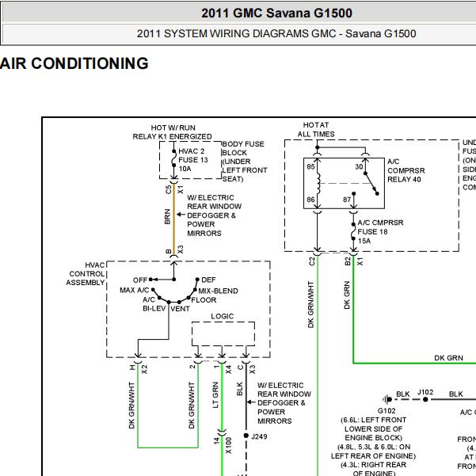Image resolution: width=476 pixels, height=476 pixels.
Task: Click 'B2' connector pin label
Action: click(x=348, y=261)
